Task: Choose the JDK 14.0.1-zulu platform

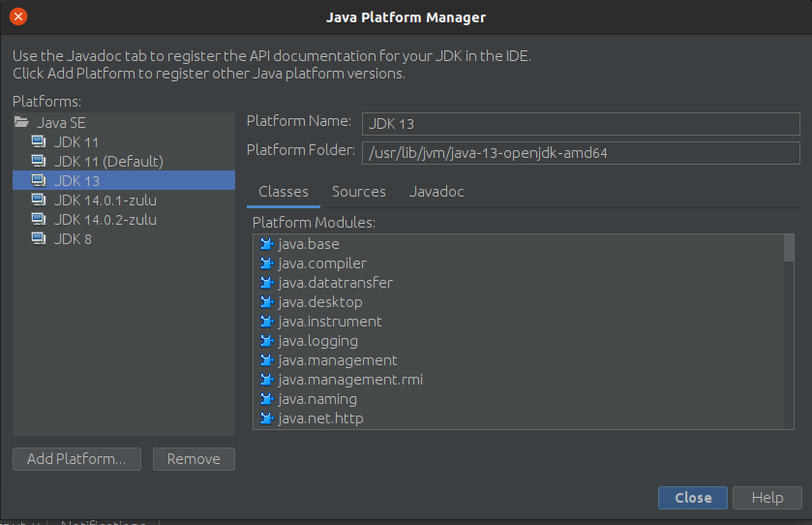Action: tap(105, 201)
